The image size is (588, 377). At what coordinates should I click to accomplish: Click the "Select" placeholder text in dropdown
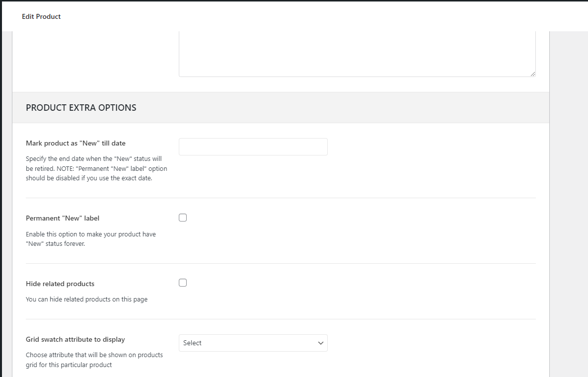pos(192,343)
